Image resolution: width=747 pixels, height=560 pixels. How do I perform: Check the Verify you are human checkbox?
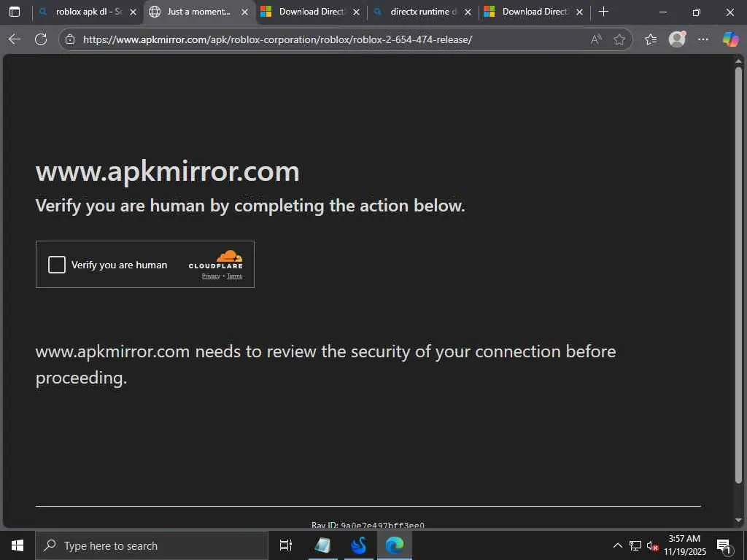click(57, 265)
